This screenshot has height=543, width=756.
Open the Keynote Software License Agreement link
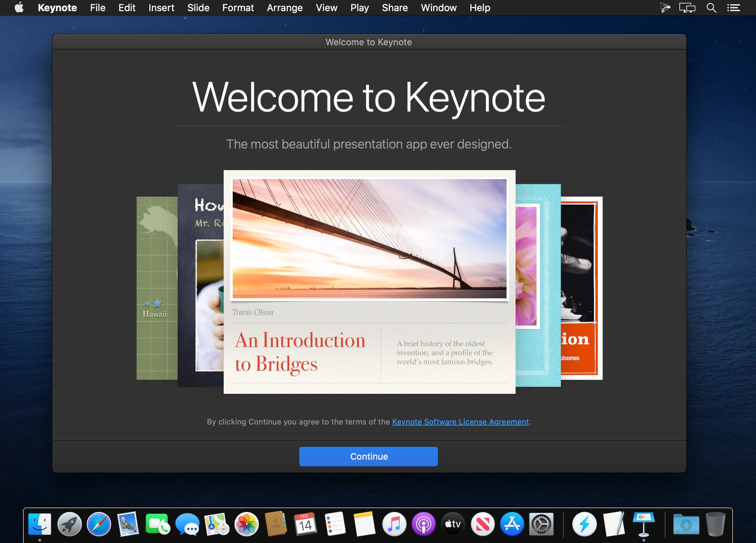(x=460, y=421)
